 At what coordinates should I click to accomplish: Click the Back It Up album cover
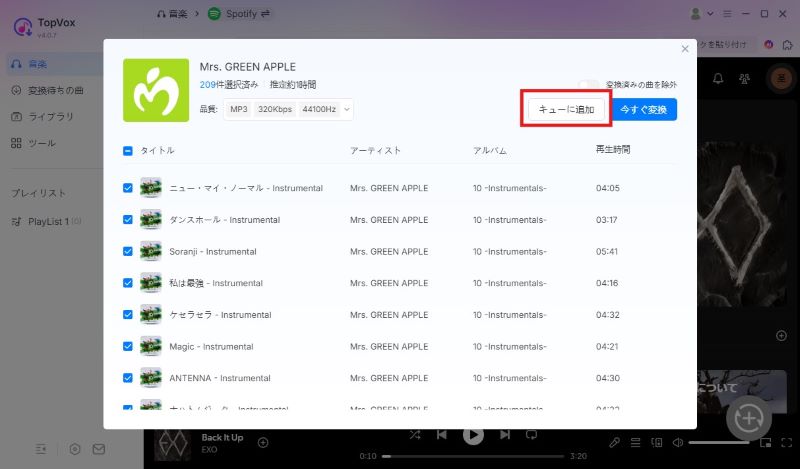(x=172, y=444)
